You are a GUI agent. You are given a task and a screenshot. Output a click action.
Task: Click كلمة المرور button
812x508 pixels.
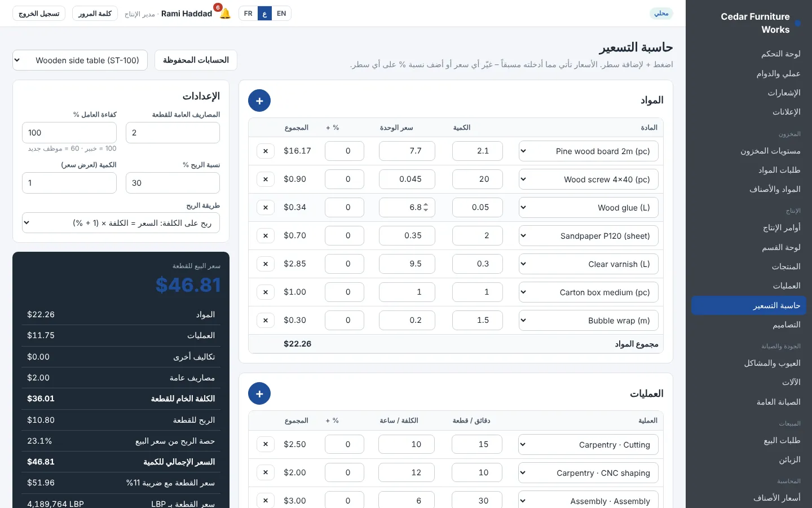click(x=95, y=14)
